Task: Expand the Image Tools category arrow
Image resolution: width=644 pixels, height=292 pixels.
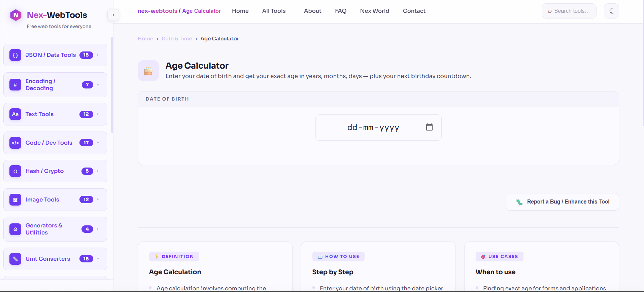Action: [x=98, y=200]
